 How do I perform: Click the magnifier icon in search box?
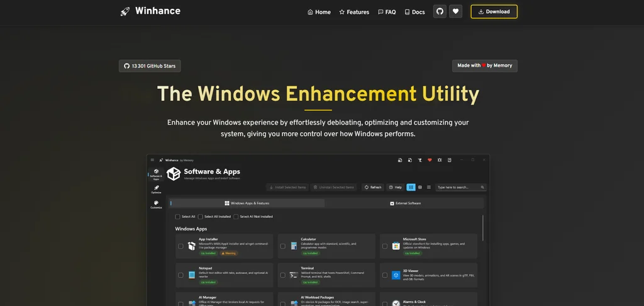coord(482,187)
